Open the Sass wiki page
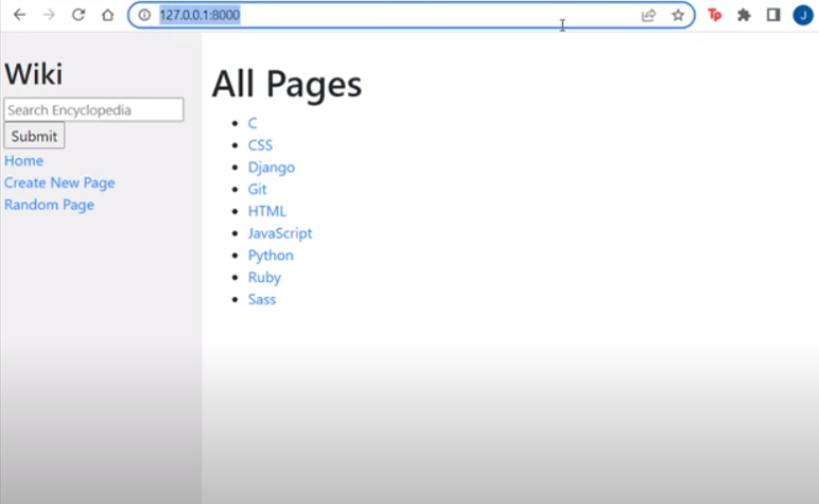Screen dimensions: 819x504 pyautogui.click(x=262, y=299)
